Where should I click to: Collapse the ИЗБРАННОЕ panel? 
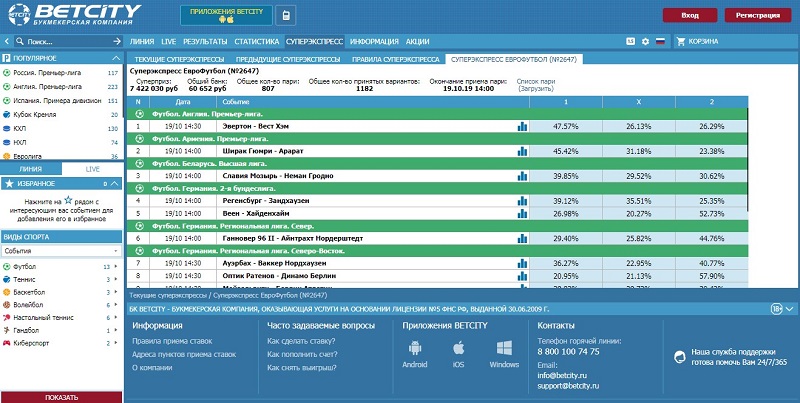coord(116,184)
